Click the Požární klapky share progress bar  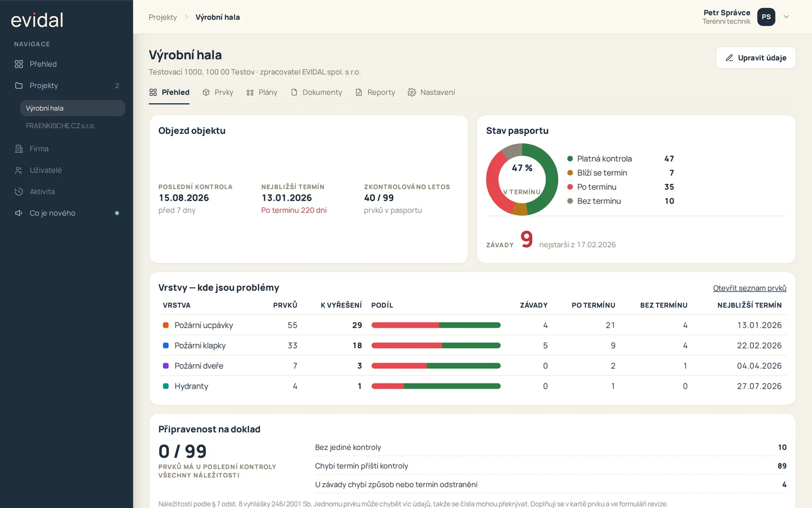(x=436, y=345)
